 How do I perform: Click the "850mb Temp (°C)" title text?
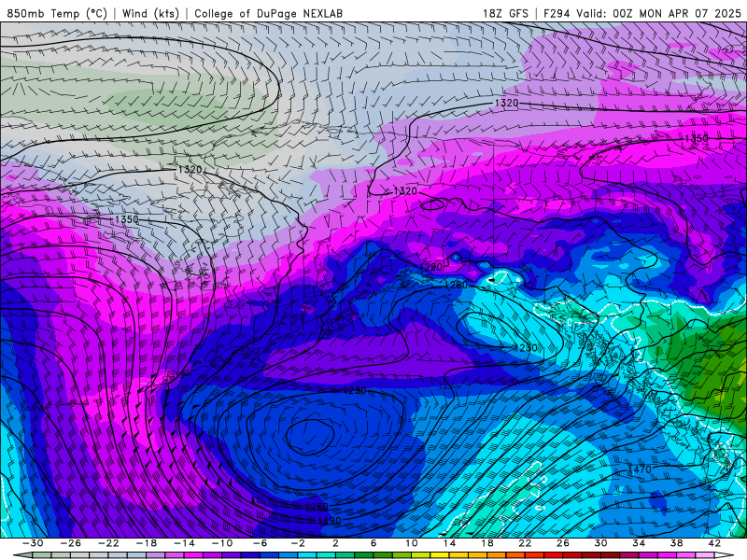coord(57,13)
